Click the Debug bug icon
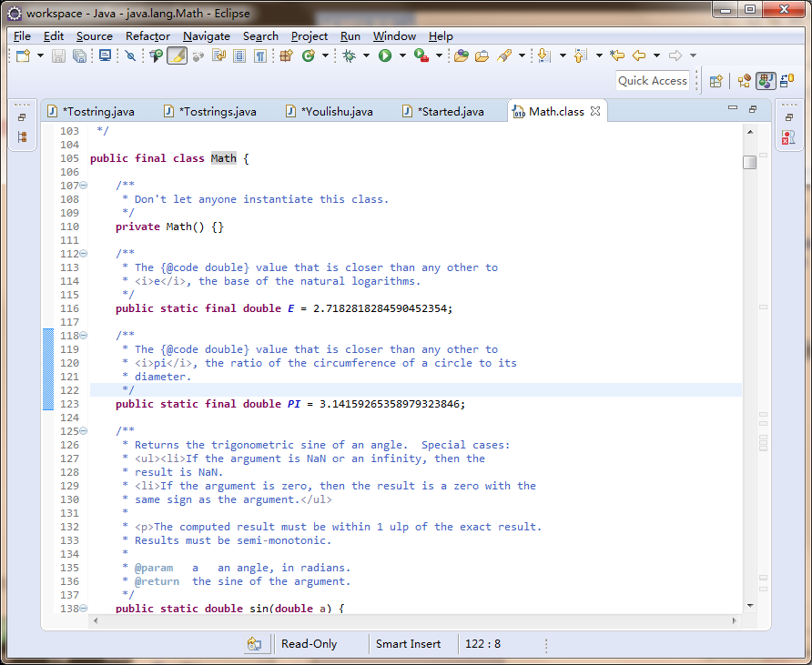Screen dimensions: 812x665 pos(349,55)
